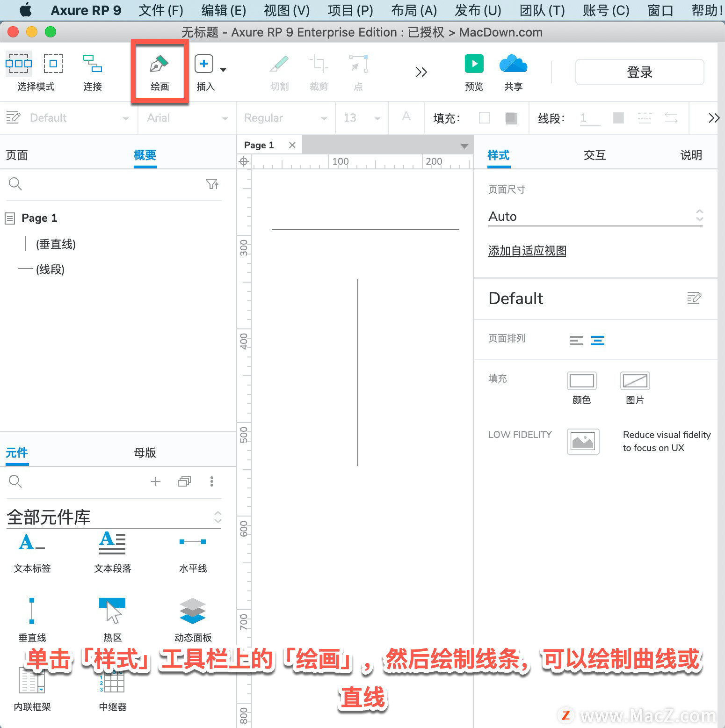Switch to contained selection mode icon
This screenshot has height=728, width=725.
pyautogui.click(x=53, y=64)
